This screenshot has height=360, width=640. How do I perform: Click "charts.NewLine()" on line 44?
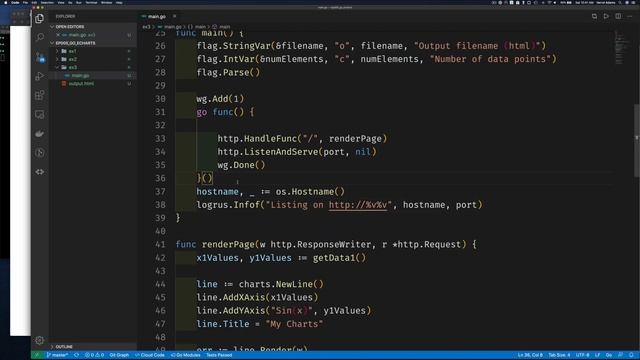click(x=281, y=284)
